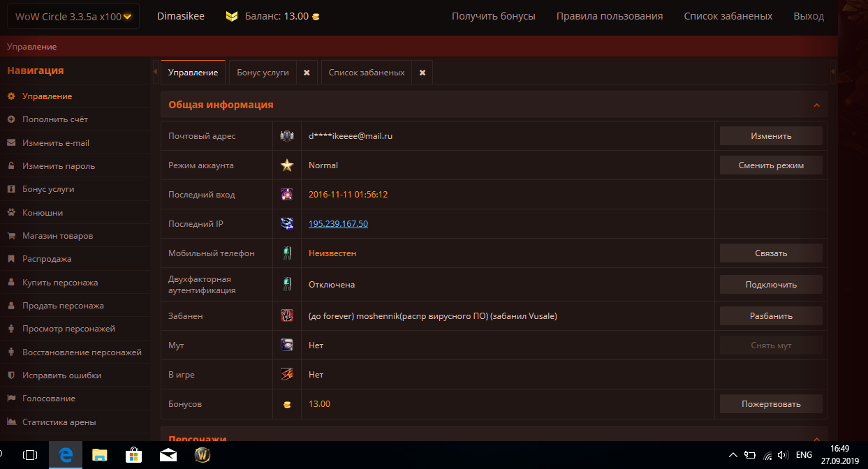Open the last IP link 195.239.167.50
The height and width of the screenshot is (469, 868).
(x=338, y=224)
